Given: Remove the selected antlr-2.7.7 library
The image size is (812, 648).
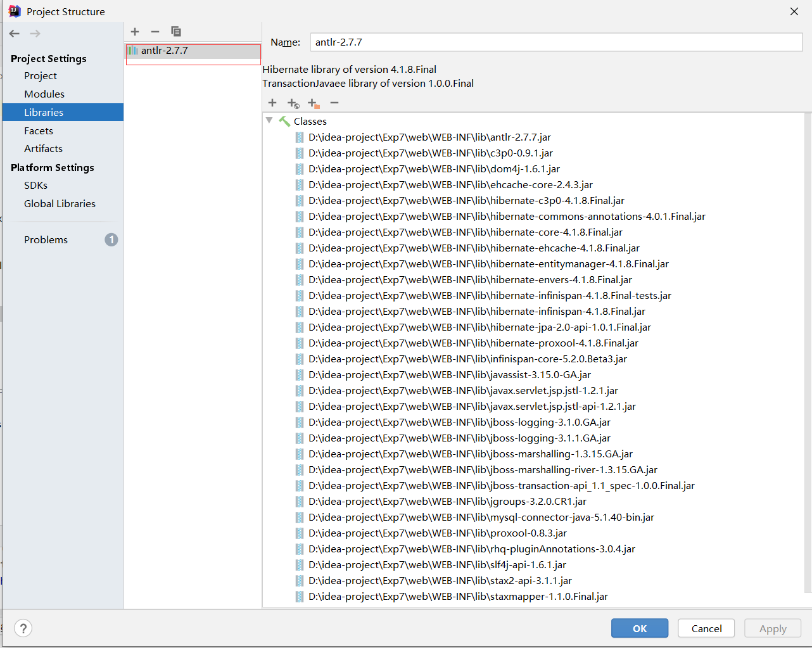Looking at the screenshot, I should [155, 32].
